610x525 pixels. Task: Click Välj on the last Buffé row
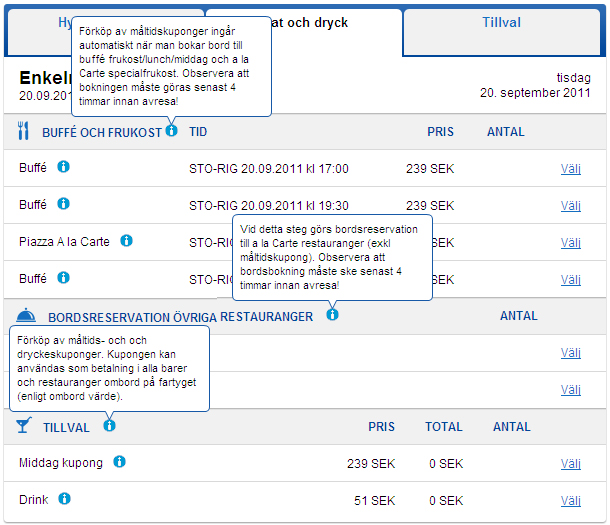pyautogui.click(x=570, y=279)
